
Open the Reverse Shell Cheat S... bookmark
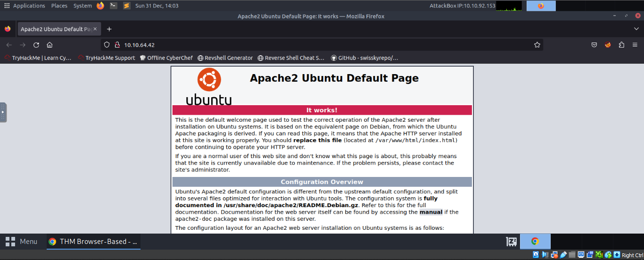pyautogui.click(x=291, y=58)
